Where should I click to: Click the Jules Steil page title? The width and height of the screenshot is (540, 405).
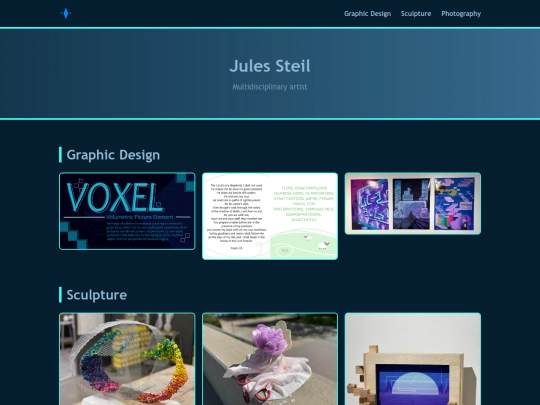click(270, 66)
